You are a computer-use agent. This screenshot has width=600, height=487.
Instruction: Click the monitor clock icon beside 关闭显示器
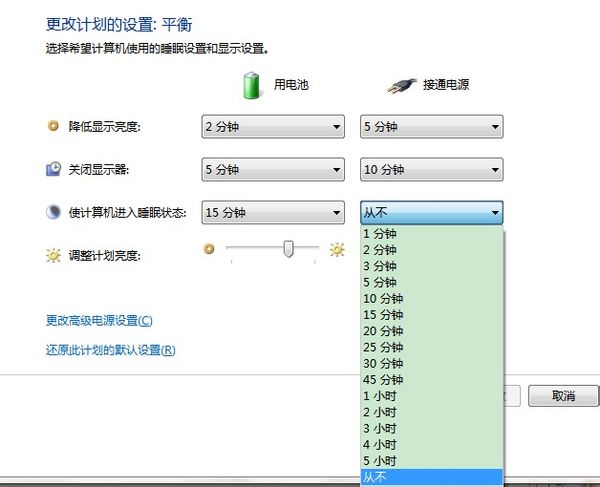(53, 169)
